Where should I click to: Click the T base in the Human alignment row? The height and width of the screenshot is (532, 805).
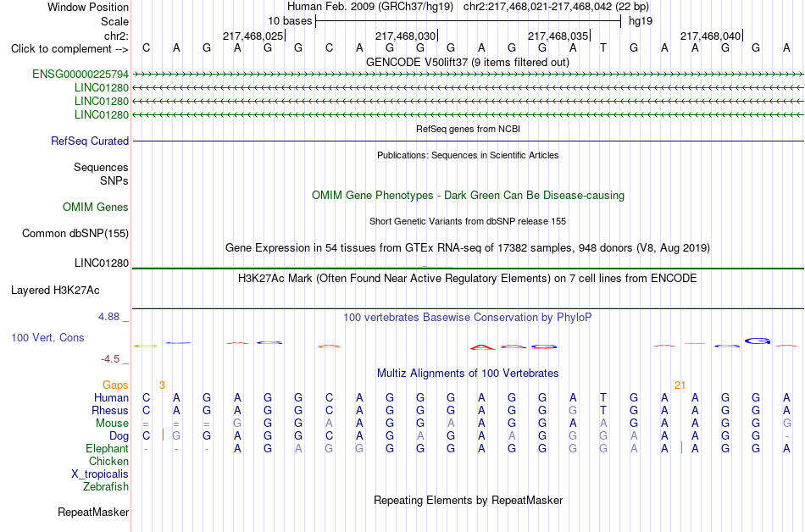pyautogui.click(x=603, y=397)
